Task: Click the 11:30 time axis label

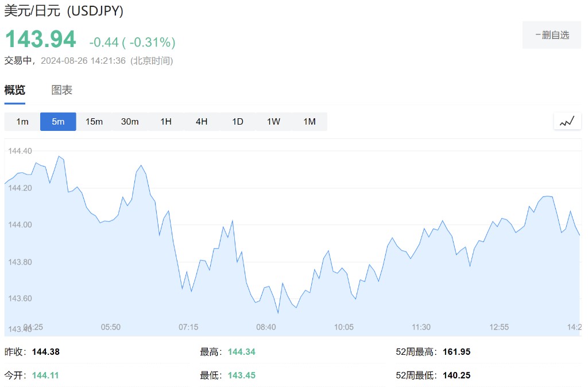Action: pyautogui.click(x=421, y=327)
